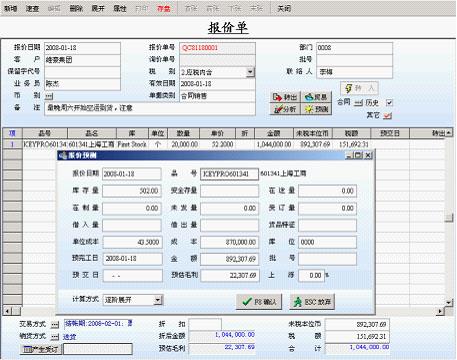Expand the 计算方式 dropdown in the dialog
457x360 pixels.
tap(158, 300)
